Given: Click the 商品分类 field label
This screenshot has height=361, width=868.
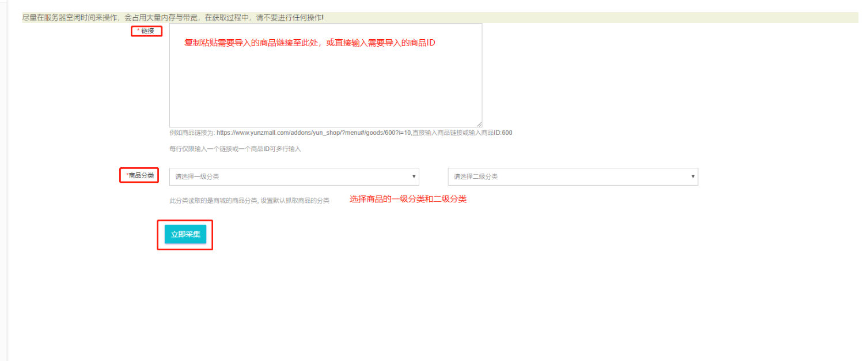Looking at the screenshot, I should pos(140,175).
